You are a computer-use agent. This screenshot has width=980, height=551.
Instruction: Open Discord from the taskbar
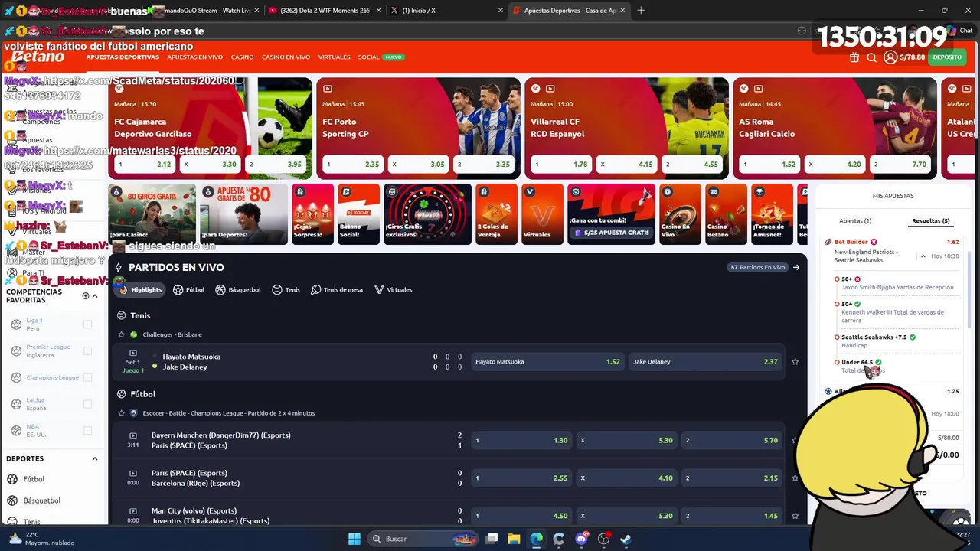click(581, 539)
